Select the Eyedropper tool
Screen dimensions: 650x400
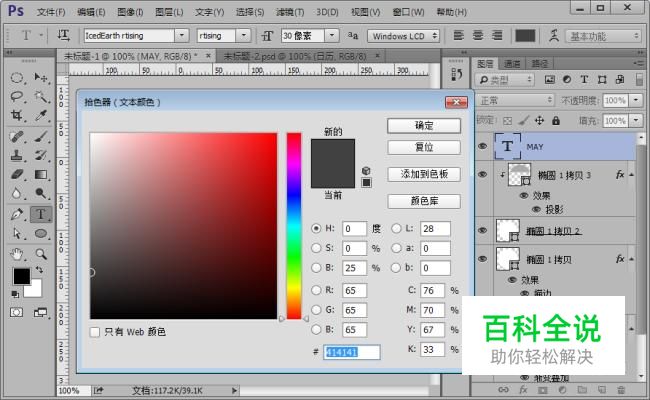coord(41,115)
